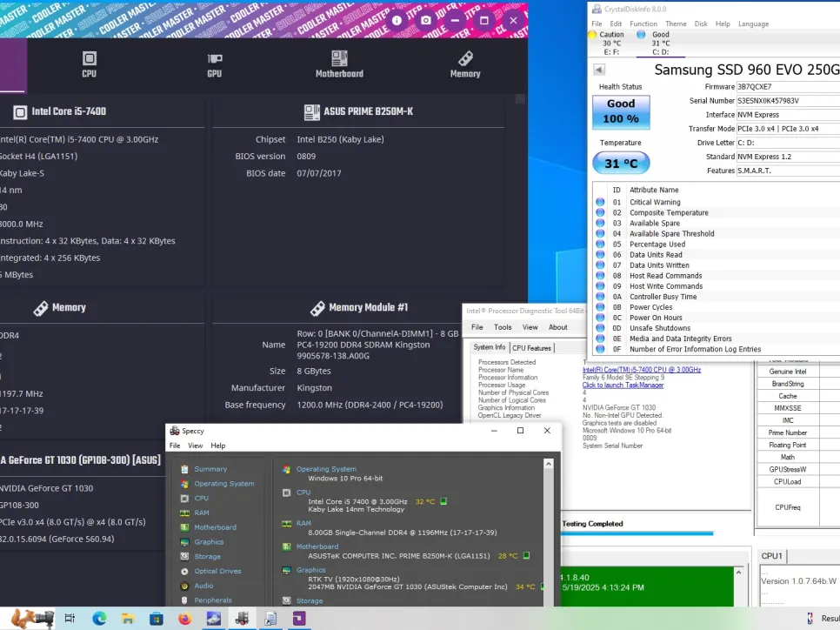Click the 31 °C temperature button
Viewport: 840px width, 630px height.
(x=621, y=163)
